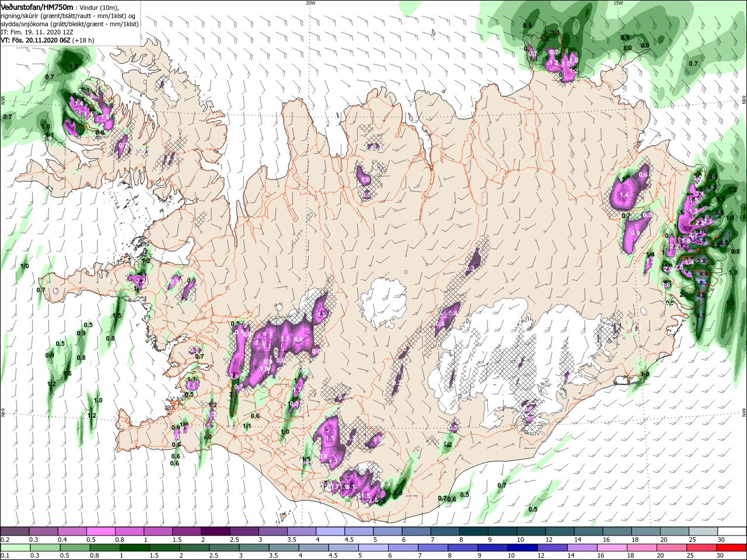Click the "25" label in the top legend row

click(x=693, y=540)
